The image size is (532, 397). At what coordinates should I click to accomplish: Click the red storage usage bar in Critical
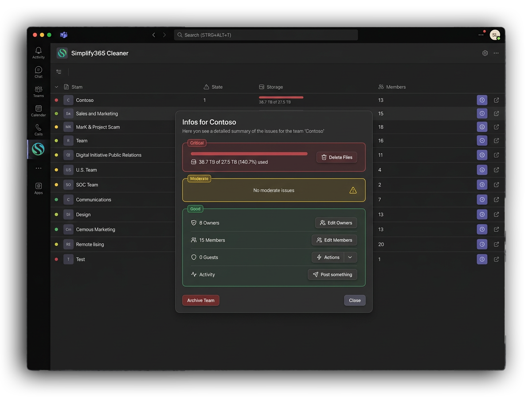pos(249,154)
